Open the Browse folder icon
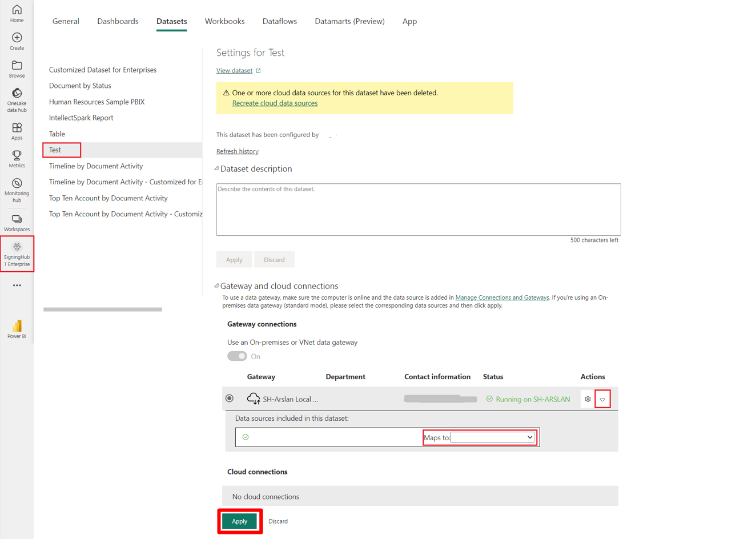Screen dimensions: 756x539 17,66
